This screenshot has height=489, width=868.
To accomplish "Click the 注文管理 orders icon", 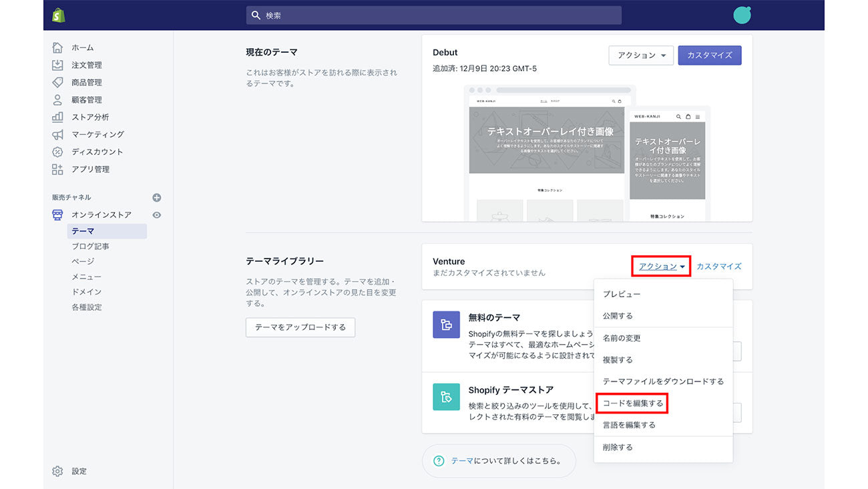I will tap(57, 65).
